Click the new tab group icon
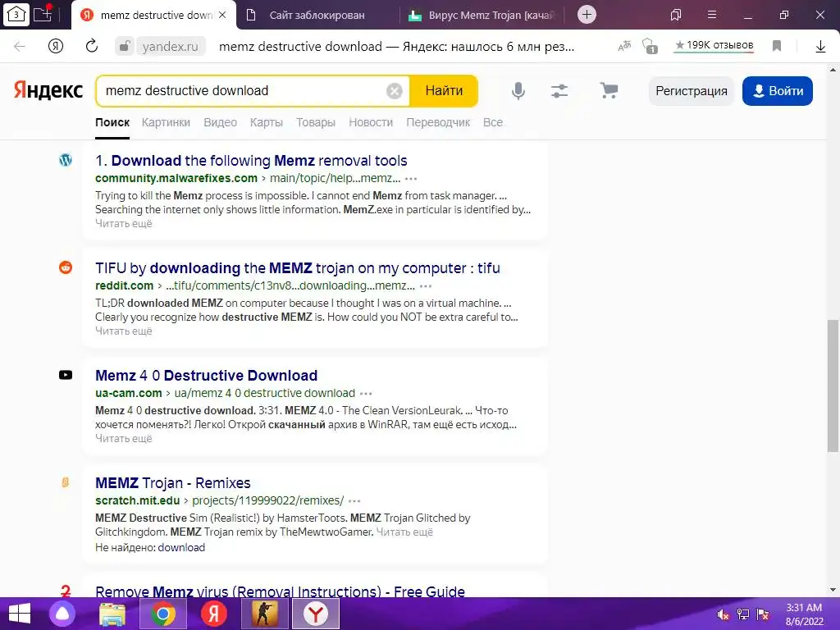 (43, 15)
